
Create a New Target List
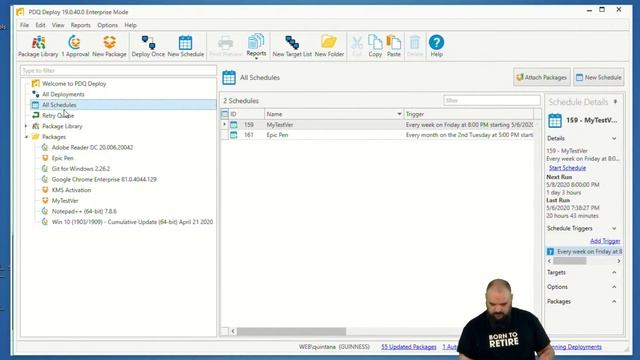pos(292,46)
